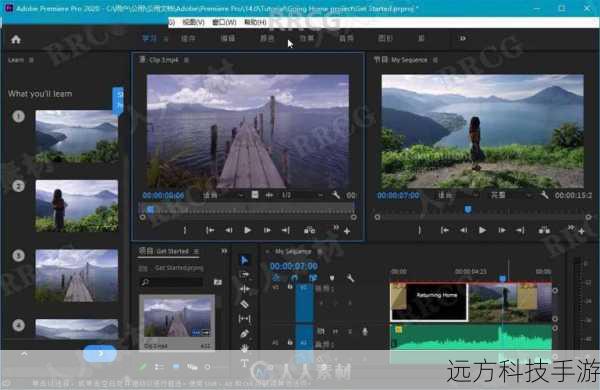Toggle timeline add markers shield icon
The width and height of the screenshot is (600, 390).
pos(331,278)
